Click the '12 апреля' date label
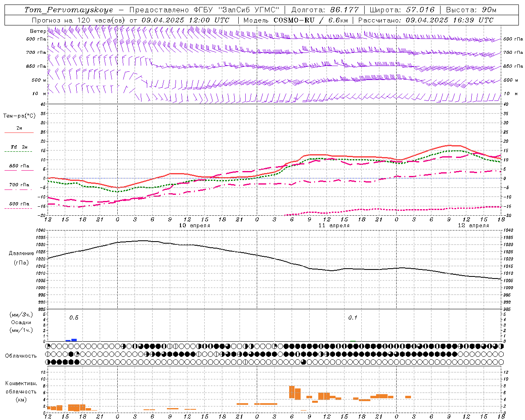The width and height of the screenshot is (525, 420). (473, 226)
